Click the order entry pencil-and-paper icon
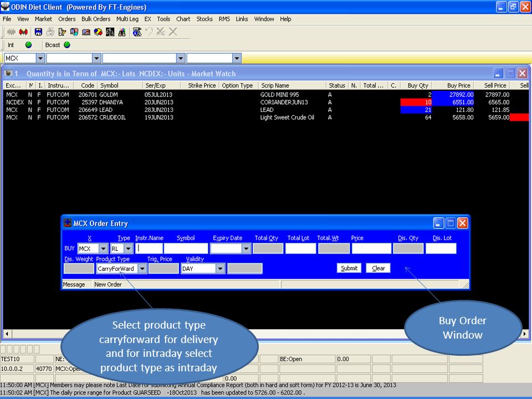 click(62, 32)
